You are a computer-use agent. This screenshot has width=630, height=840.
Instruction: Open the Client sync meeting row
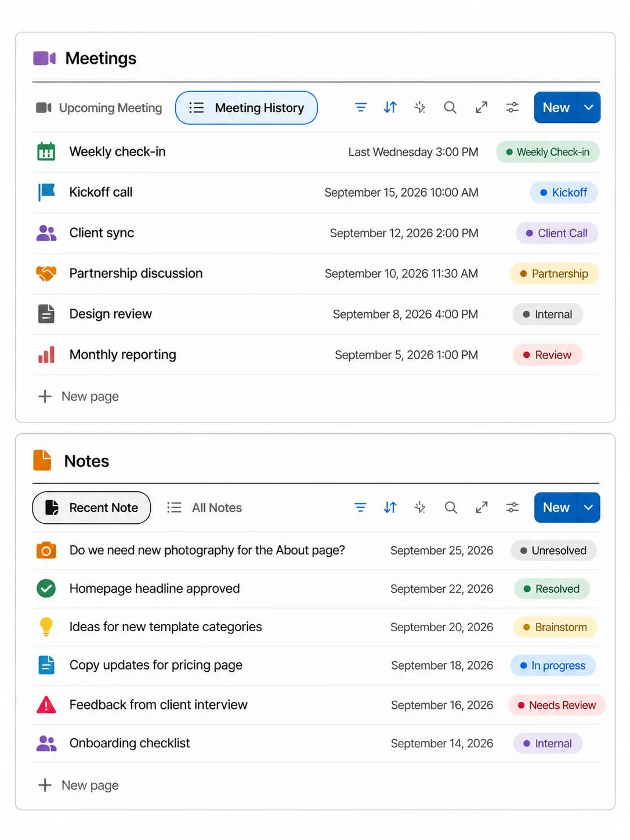point(316,233)
